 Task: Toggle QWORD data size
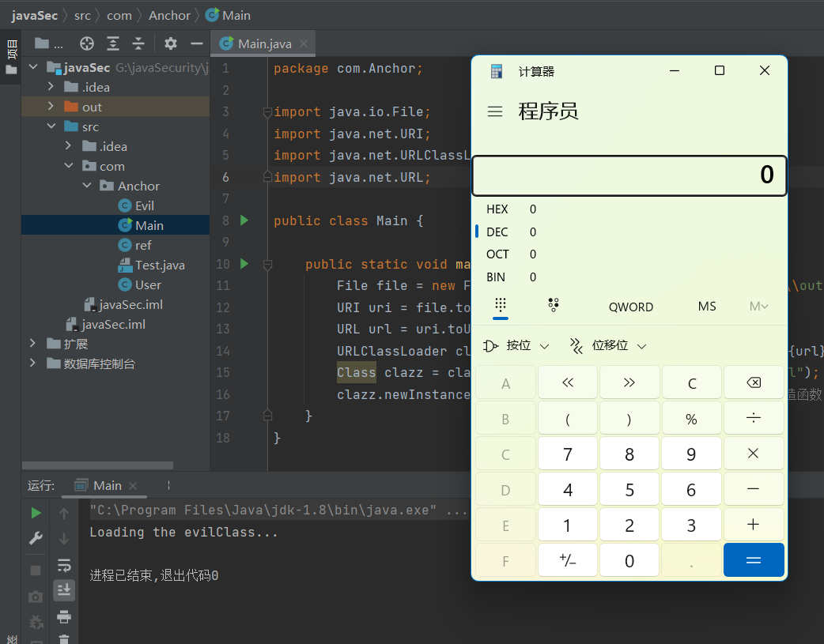[x=630, y=307]
